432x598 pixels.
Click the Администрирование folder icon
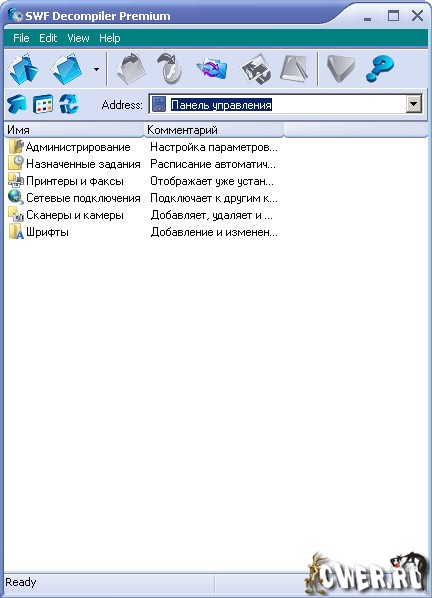tap(16, 147)
